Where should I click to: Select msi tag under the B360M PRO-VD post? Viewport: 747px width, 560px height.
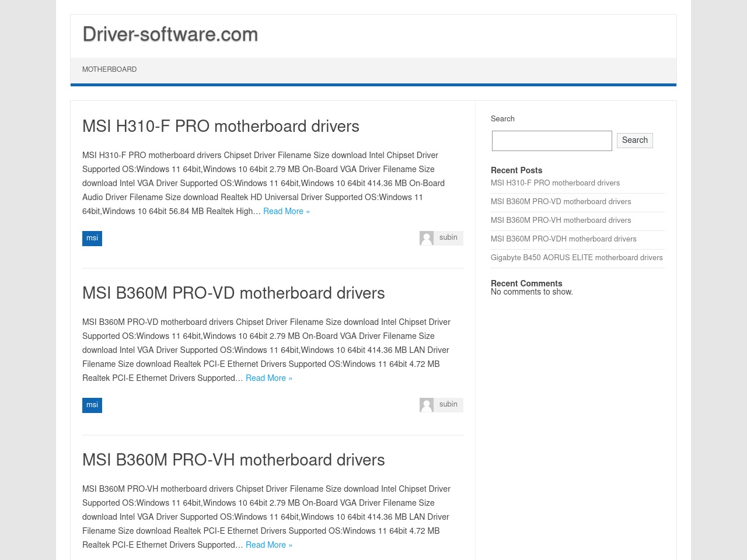pos(92,405)
